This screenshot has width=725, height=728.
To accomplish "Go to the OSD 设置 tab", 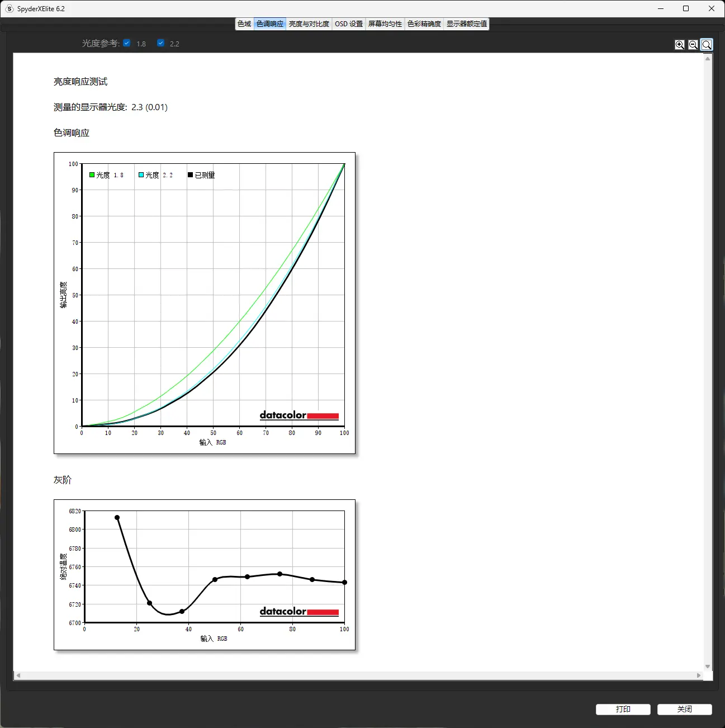I will point(349,24).
